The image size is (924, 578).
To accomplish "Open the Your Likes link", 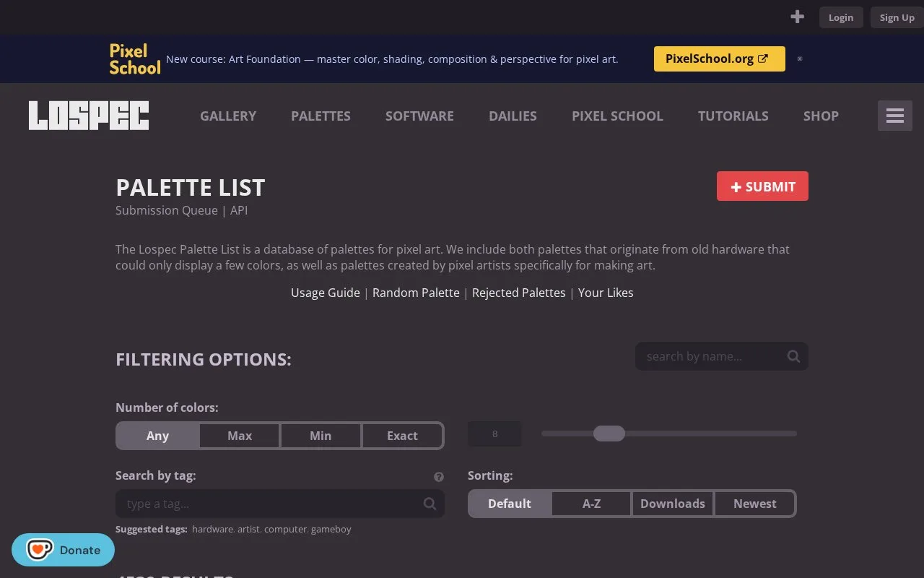I will click(x=606, y=293).
